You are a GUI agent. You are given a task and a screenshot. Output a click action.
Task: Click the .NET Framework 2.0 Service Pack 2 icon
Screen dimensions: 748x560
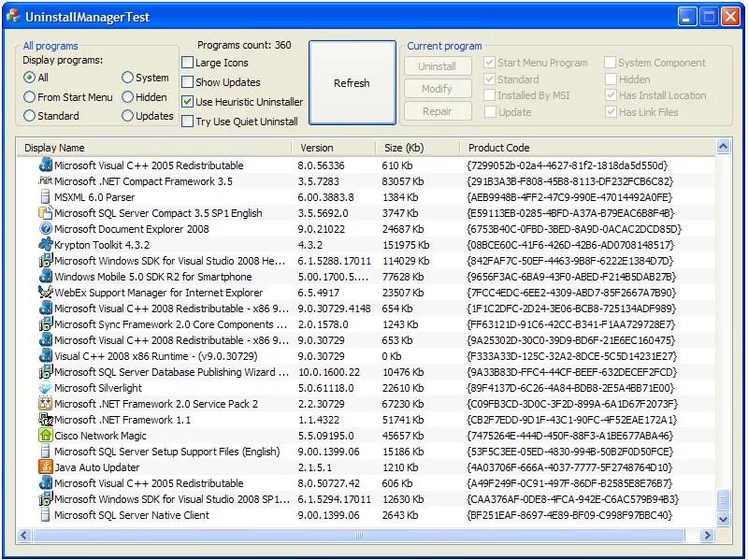(x=45, y=404)
